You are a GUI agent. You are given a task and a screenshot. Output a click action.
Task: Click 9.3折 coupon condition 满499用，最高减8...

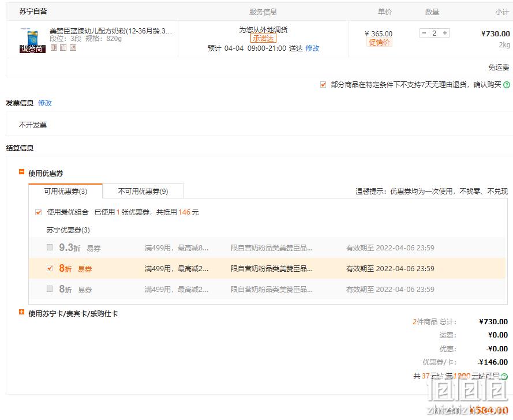[177, 248]
